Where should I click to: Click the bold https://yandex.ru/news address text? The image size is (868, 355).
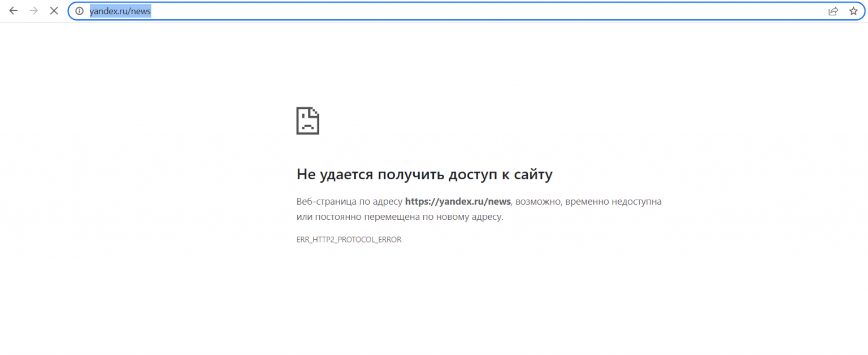458,201
